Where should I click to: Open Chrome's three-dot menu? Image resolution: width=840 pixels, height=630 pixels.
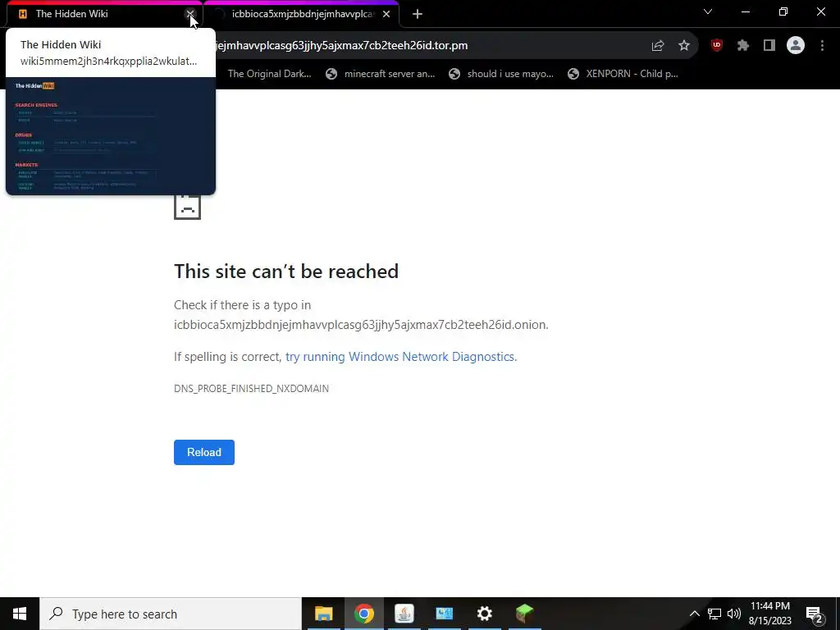(822, 46)
